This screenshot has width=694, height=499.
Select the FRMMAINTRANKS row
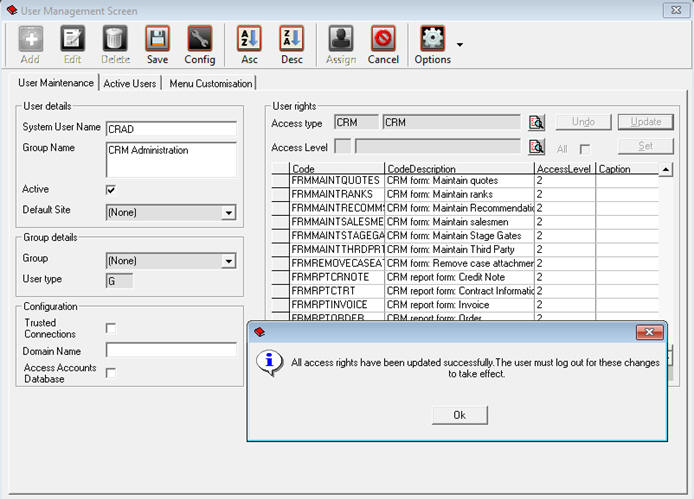[x=465, y=194]
